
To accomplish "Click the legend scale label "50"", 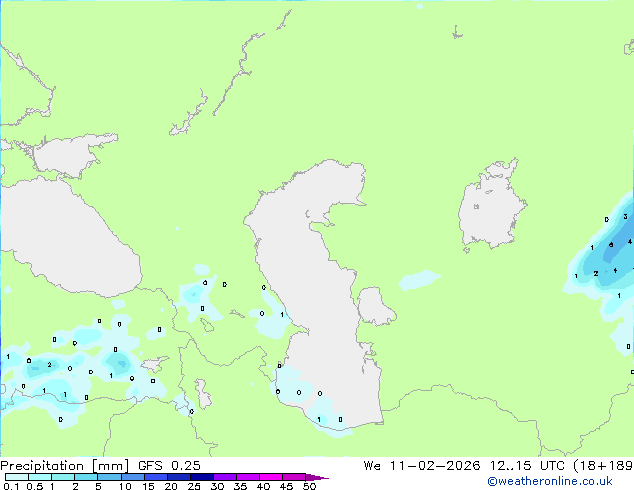I will coord(309,486).
